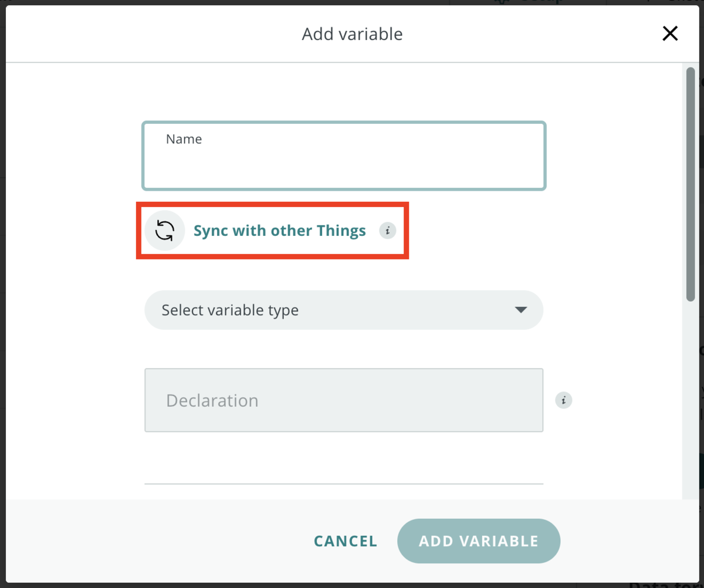Grab the dialog's vertical scrollbar thumb
704x588 pixels.
click(x=691, y=185)
